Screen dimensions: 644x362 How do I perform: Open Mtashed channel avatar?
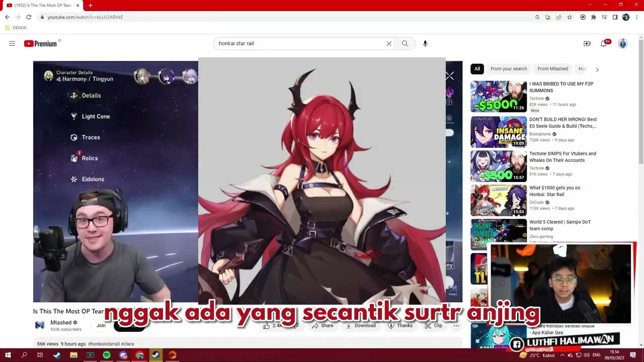coord(40,325)
